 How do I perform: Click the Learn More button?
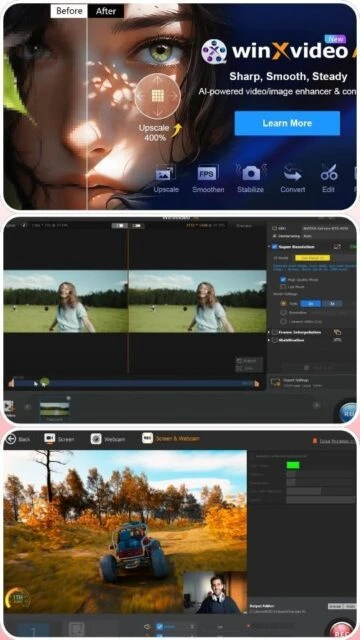[287, 123]
